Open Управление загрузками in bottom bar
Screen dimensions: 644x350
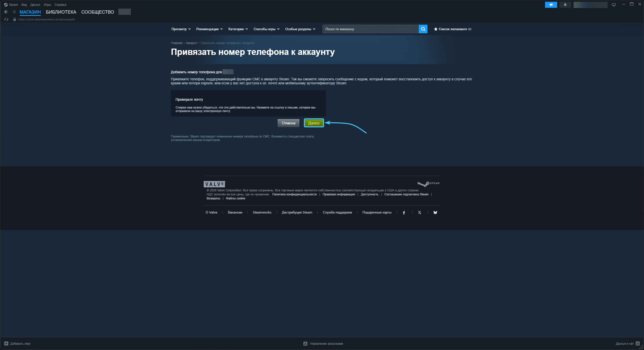323,343
